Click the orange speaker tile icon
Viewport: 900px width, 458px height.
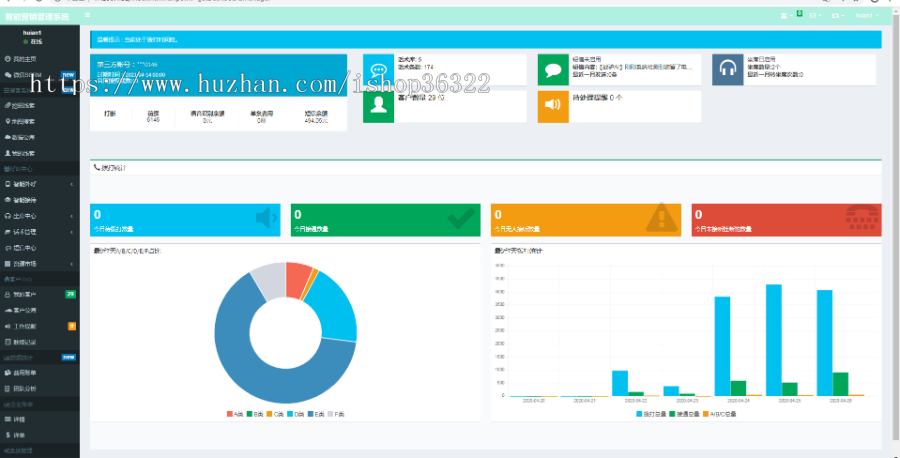552,105
